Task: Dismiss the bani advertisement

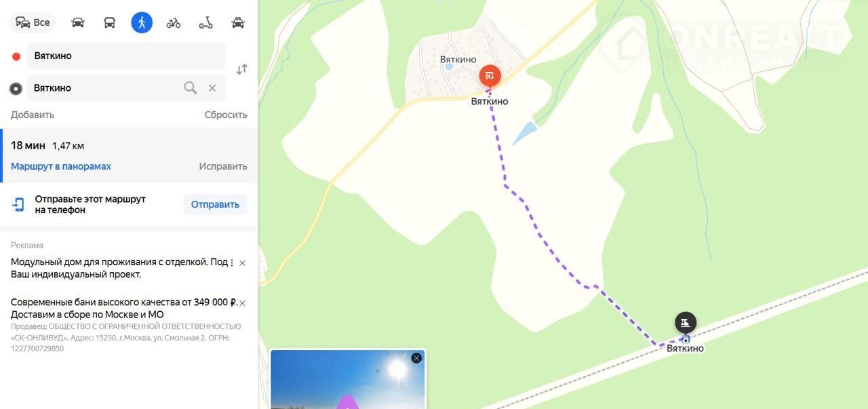Action: [x=243, y=303]
